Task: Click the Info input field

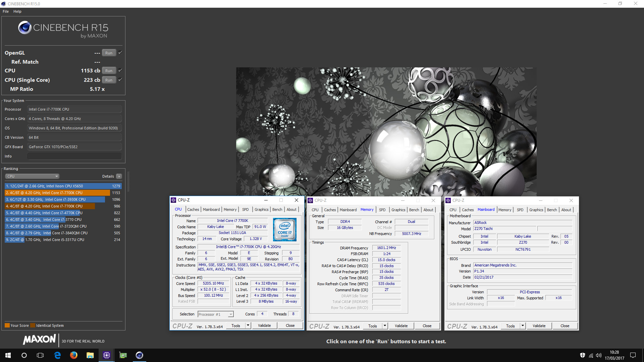Action: pos(74,156)
